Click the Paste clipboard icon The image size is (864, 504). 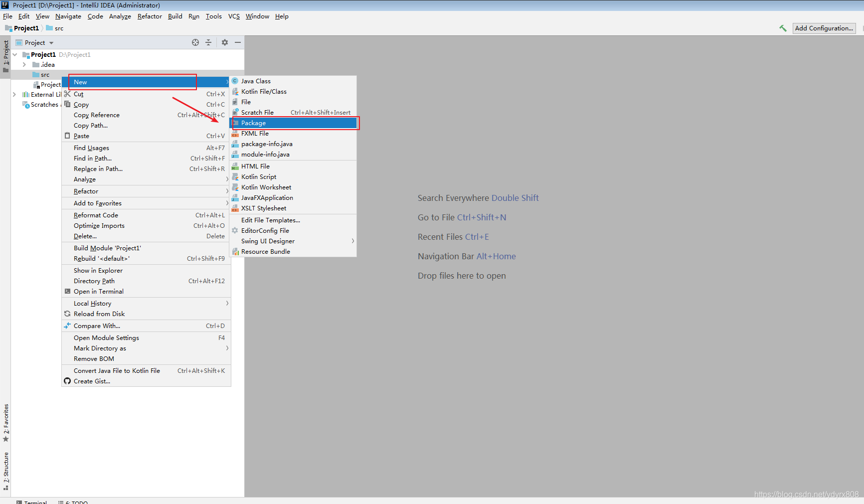click(67, 136)
